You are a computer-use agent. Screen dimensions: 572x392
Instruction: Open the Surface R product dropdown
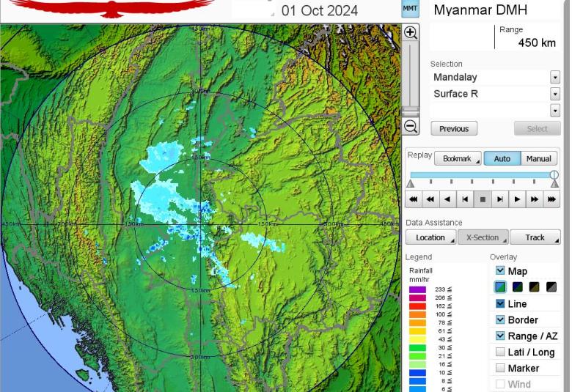[554, 94]
